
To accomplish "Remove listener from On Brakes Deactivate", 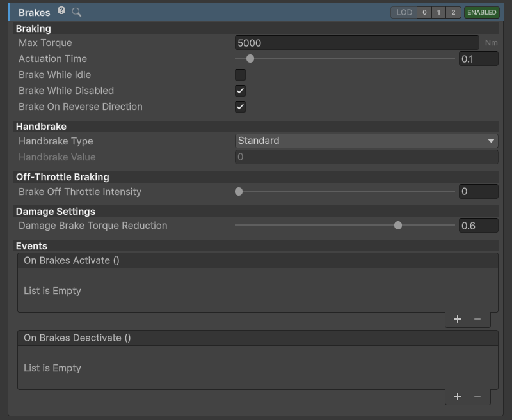I will (477, 396).
